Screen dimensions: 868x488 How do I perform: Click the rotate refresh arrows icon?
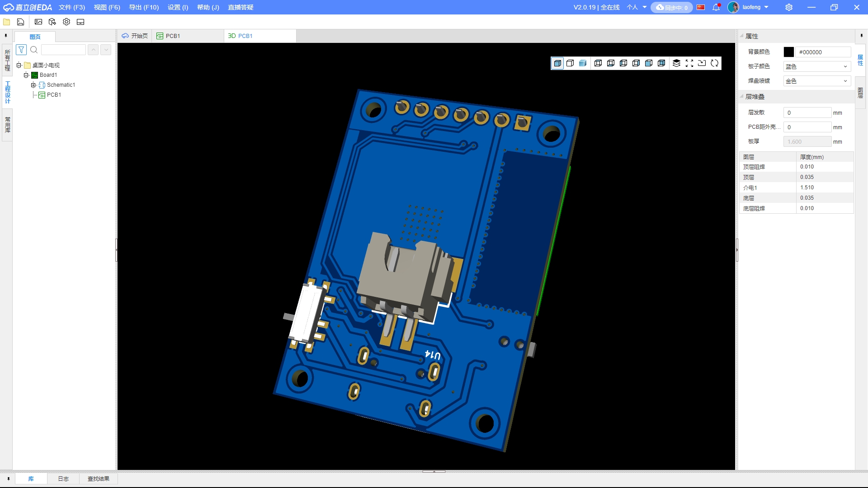point(714,63)
